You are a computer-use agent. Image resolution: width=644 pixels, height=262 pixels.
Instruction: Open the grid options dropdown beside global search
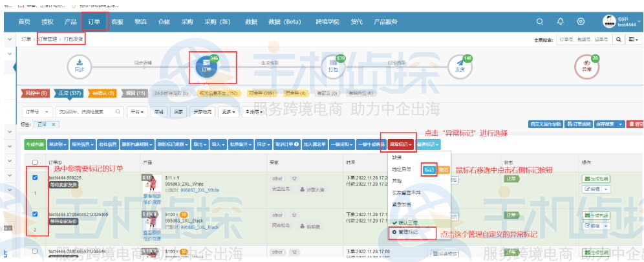[x=633, y=39]
